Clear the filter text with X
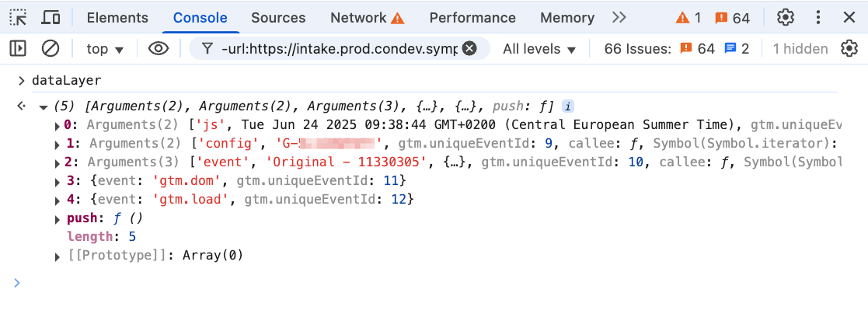Image resolution: width=868 pixels, height=314 pixels. tap(469, 49)
